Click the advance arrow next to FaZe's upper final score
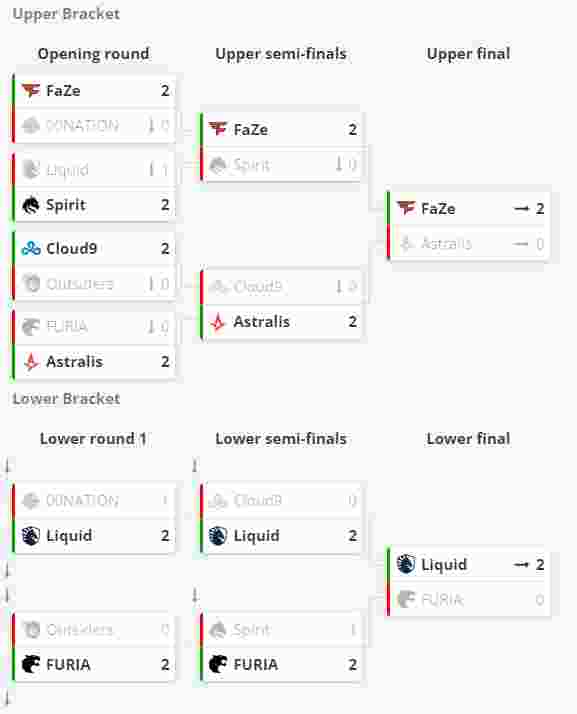 [521, 209]
